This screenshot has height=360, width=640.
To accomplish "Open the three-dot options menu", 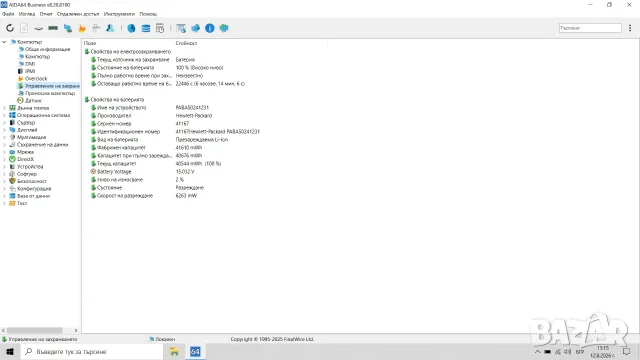I will (630, 28).
